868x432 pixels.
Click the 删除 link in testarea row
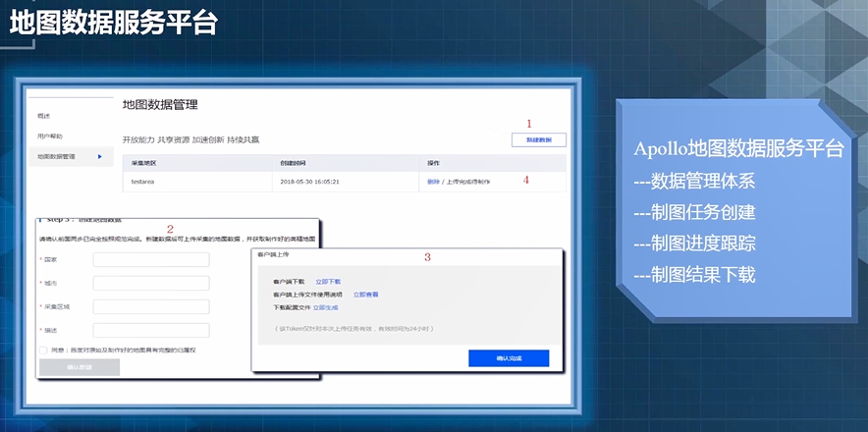pos(433,182)
